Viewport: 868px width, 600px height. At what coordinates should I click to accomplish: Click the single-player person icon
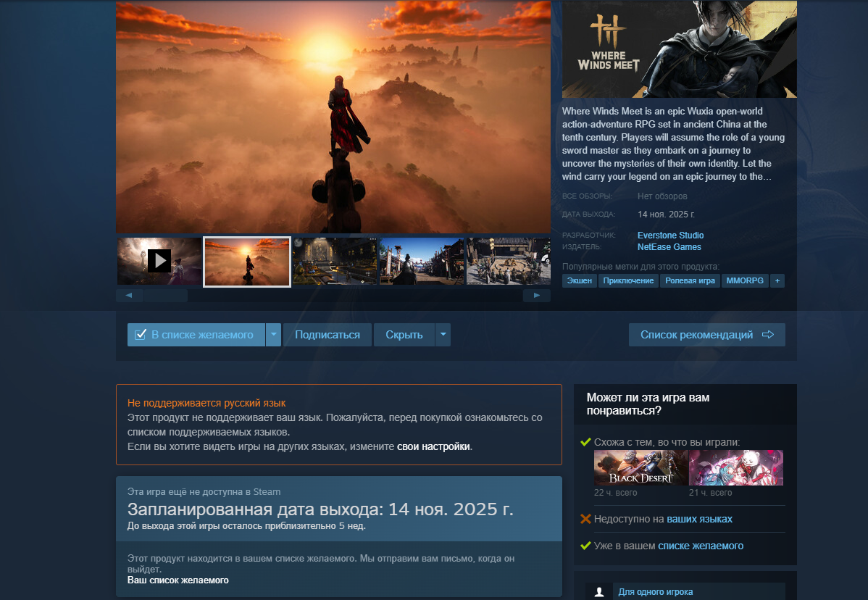(x=599, y=591)
